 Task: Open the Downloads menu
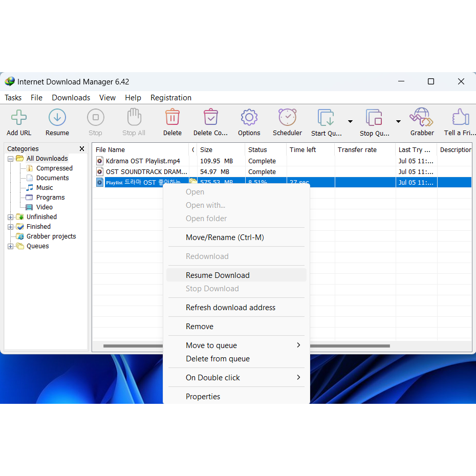click(71, 98)
